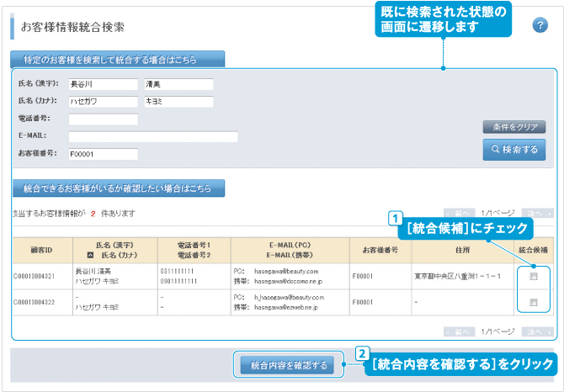
Task: Click the 氏名(漢字) surname field containing 長谷川
Action: 102,84
